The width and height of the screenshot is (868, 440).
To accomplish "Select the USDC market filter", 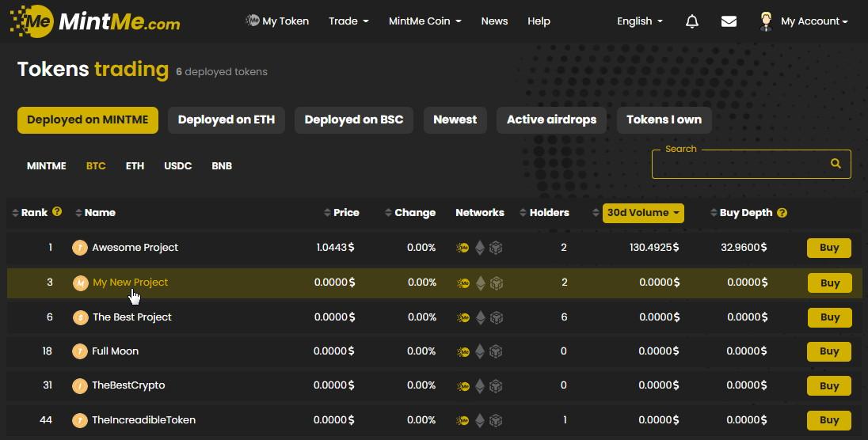I will point(177,166).
